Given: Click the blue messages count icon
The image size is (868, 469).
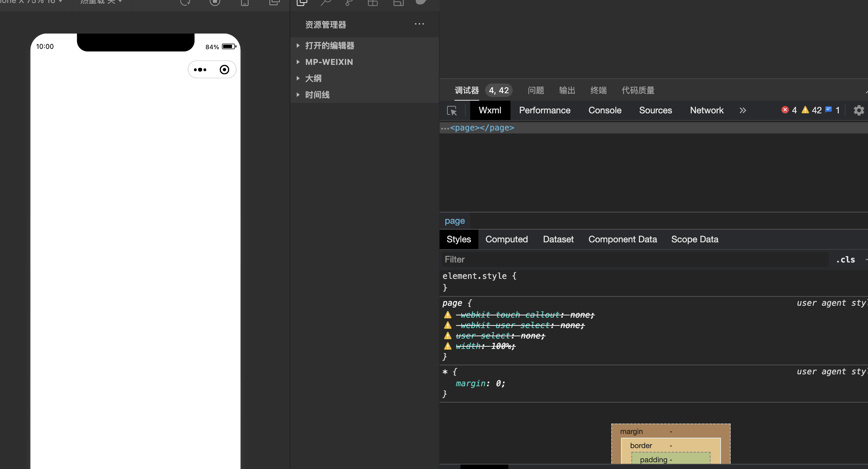Looking at the screenshot, I should tap(828, 110).
